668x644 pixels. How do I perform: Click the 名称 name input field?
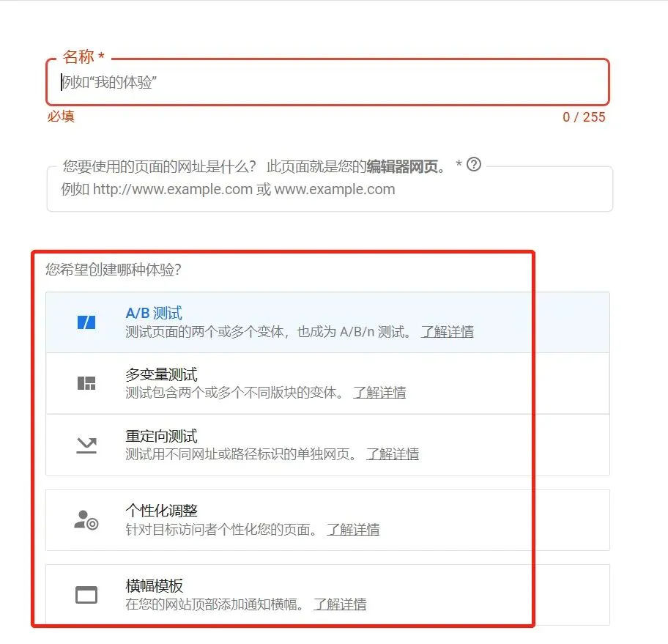coord(327,82)
